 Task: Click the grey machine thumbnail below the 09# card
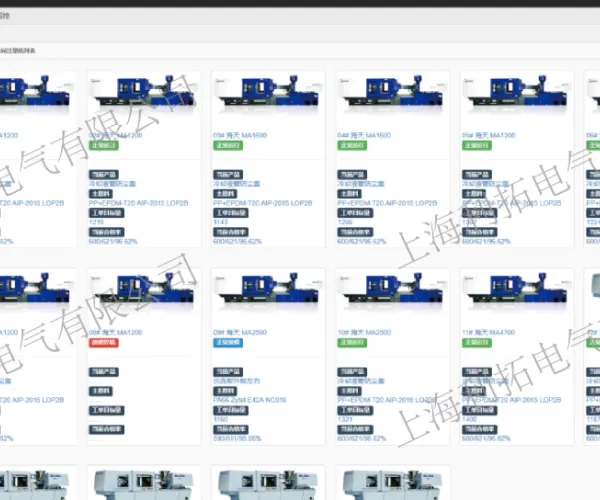(268, 484)
